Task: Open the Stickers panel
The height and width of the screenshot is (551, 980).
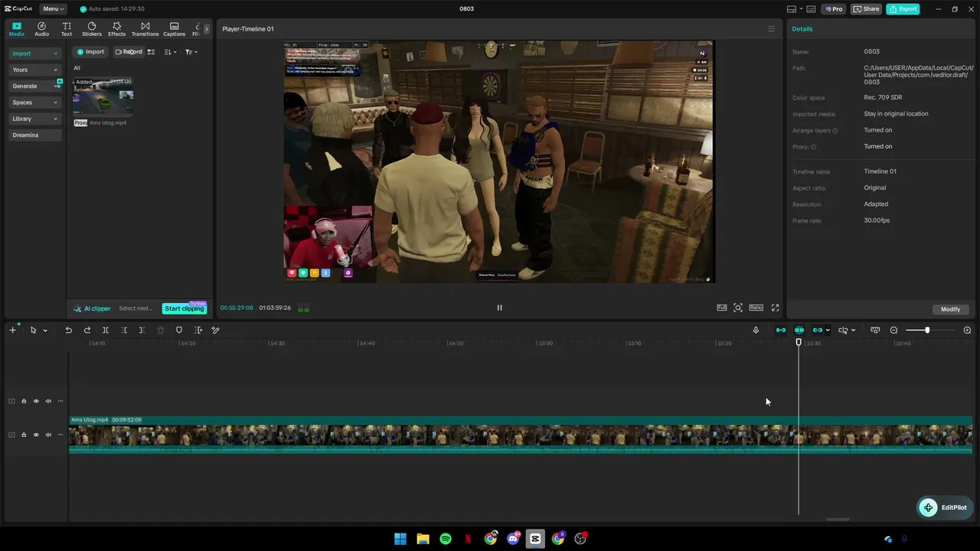Action: [x=92, y=29]
